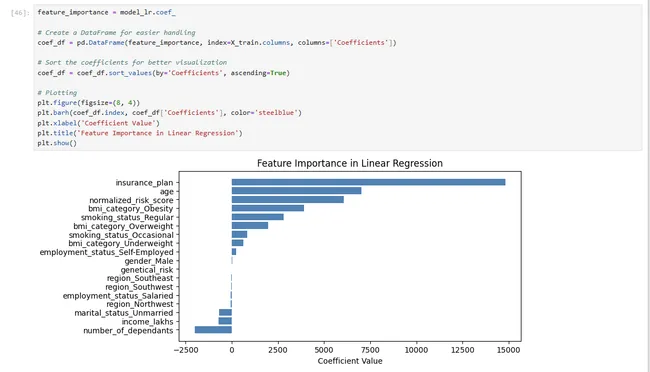Click the x-axis tick label '15000'
The image size is (650, 372).
509,350
